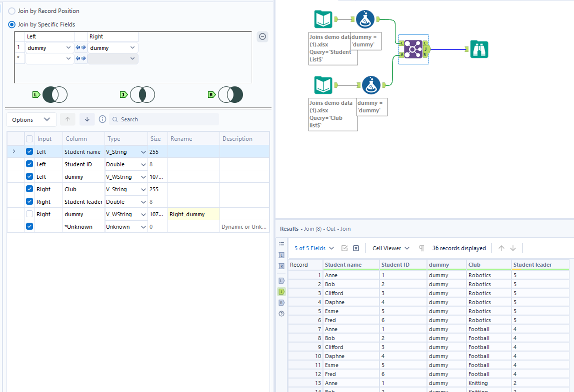Image resolution: width=574 pixels, height=392 pixels.
Task: Move selected field down with arrow button
Action: coord(87,119)
